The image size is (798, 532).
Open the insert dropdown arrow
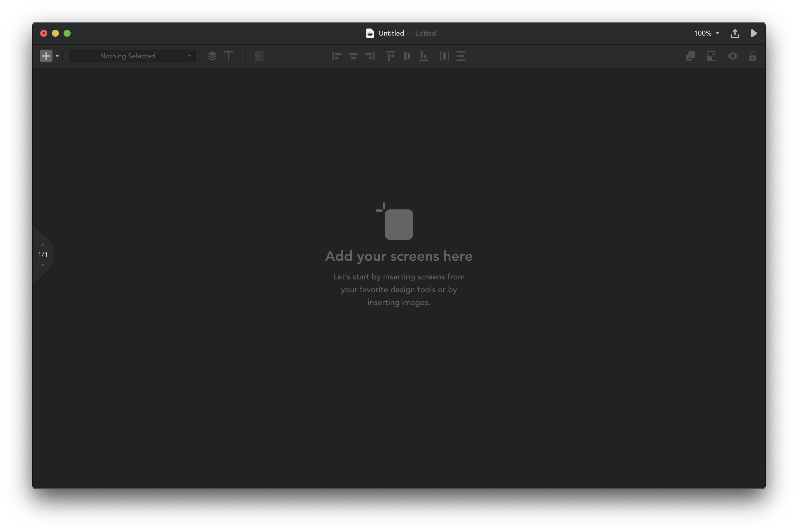[57, 56]
